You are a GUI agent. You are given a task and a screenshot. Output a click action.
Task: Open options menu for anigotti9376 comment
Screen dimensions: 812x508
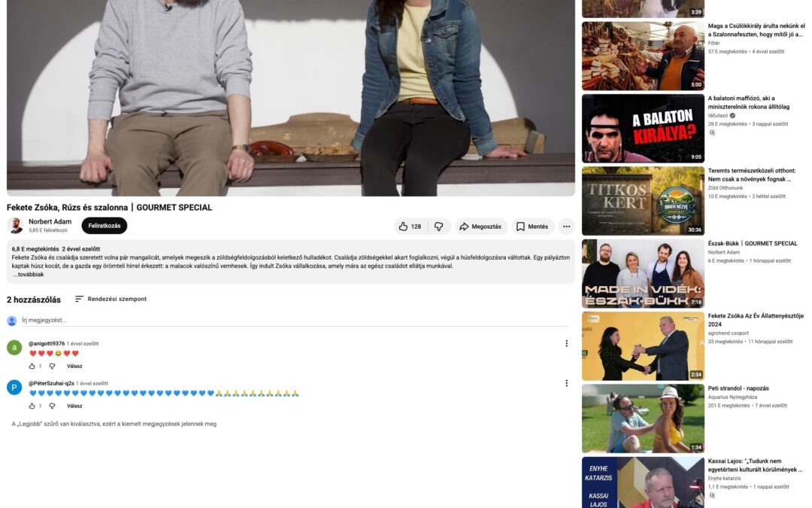567,343
